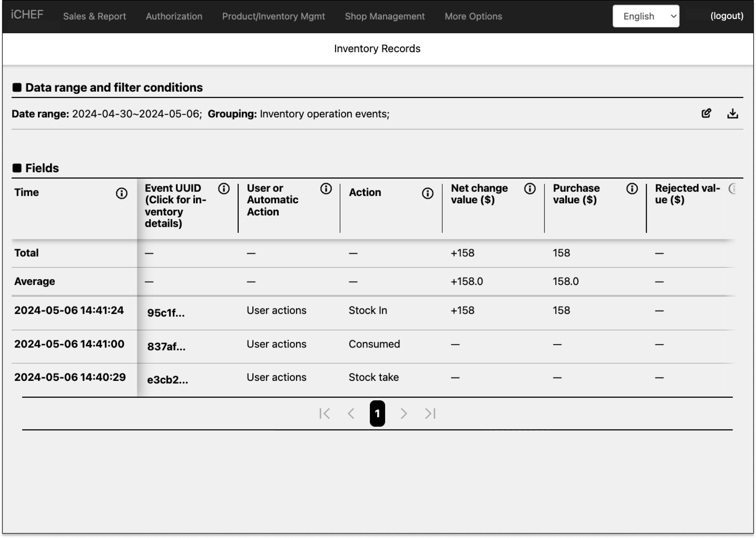Viewport: 756px width, 538px height.
Task: Jump to first page of records
Action: (324, 414)
